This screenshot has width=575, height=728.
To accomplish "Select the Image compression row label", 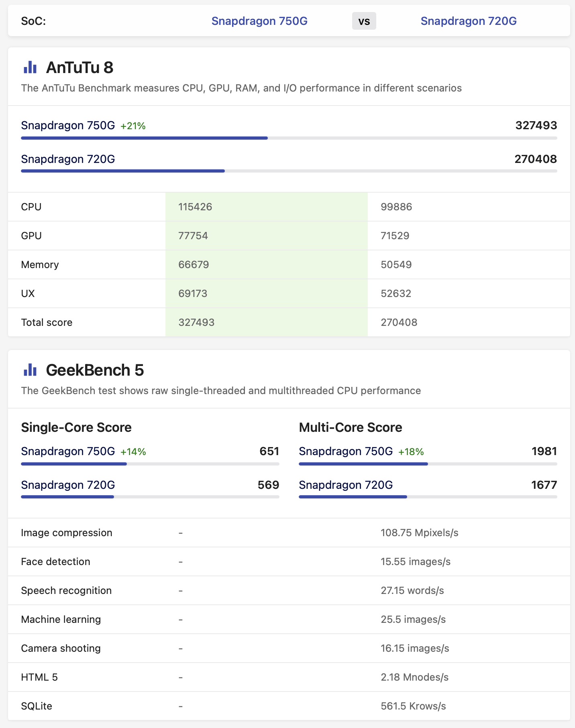I will coord(67,533).
